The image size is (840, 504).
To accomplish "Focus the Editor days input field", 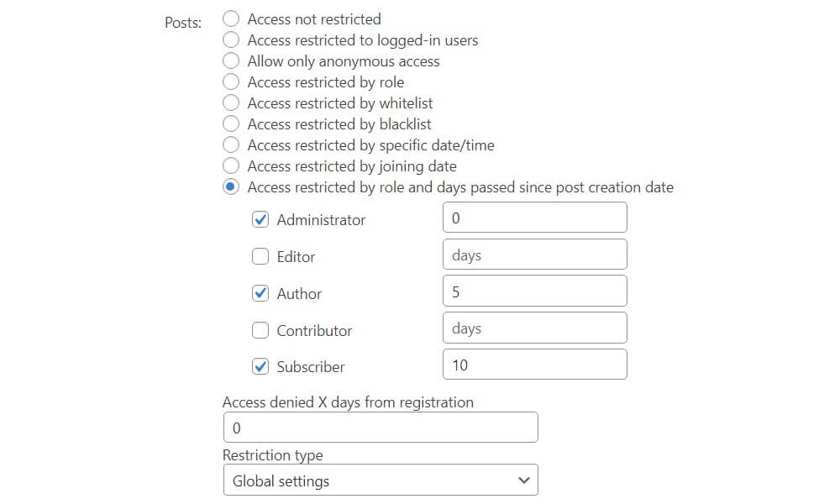I will tap(534, 255).
